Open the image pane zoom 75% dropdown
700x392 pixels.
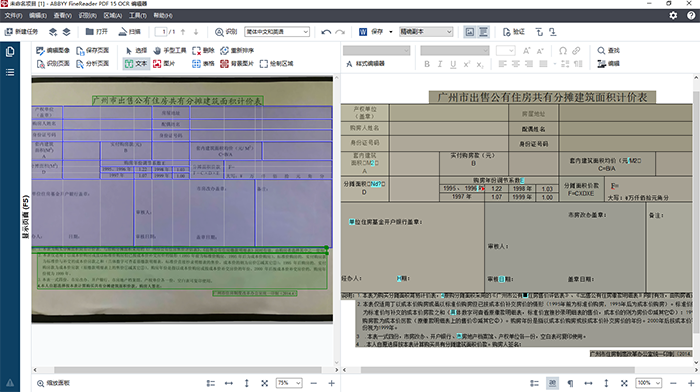pos(289,383)
